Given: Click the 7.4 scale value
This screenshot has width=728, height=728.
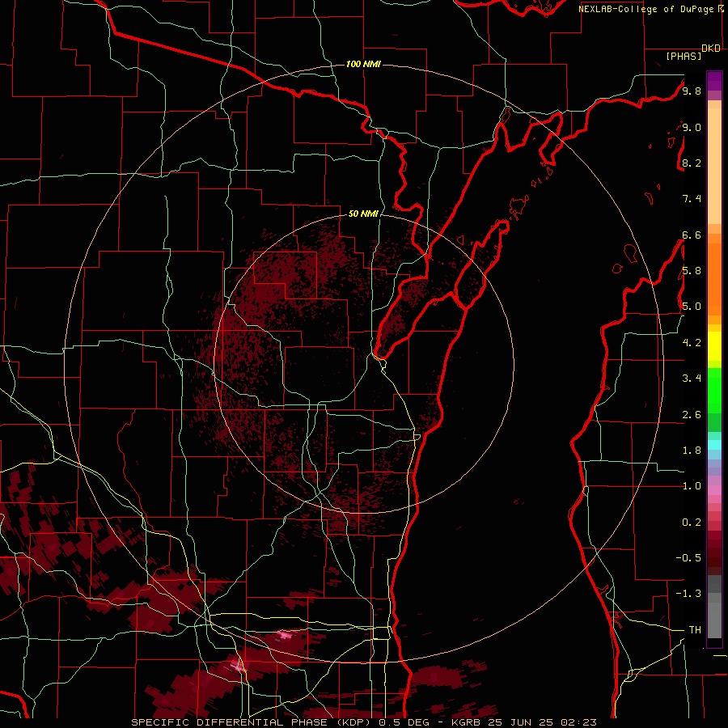Looking at the screenshot, I should click(692, 199).
